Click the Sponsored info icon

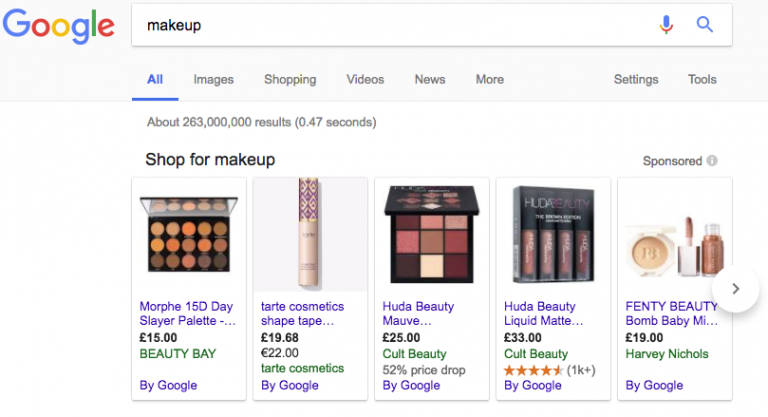(x=712, y=161)
